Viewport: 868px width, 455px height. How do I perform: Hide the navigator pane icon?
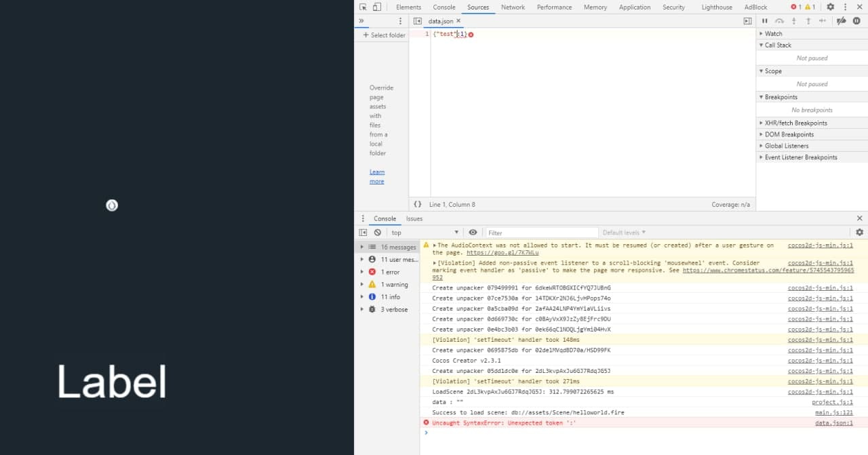click(x=418, y=21)
